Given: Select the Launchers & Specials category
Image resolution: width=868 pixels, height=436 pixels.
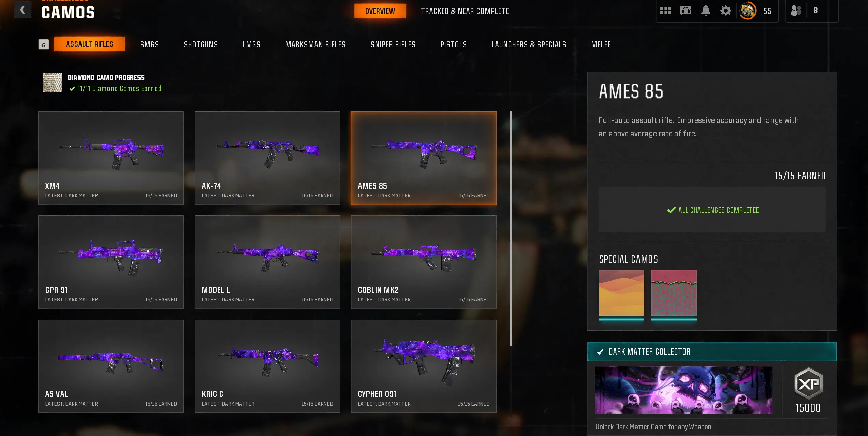Looking at the screenshot, I should pos(529,45).
